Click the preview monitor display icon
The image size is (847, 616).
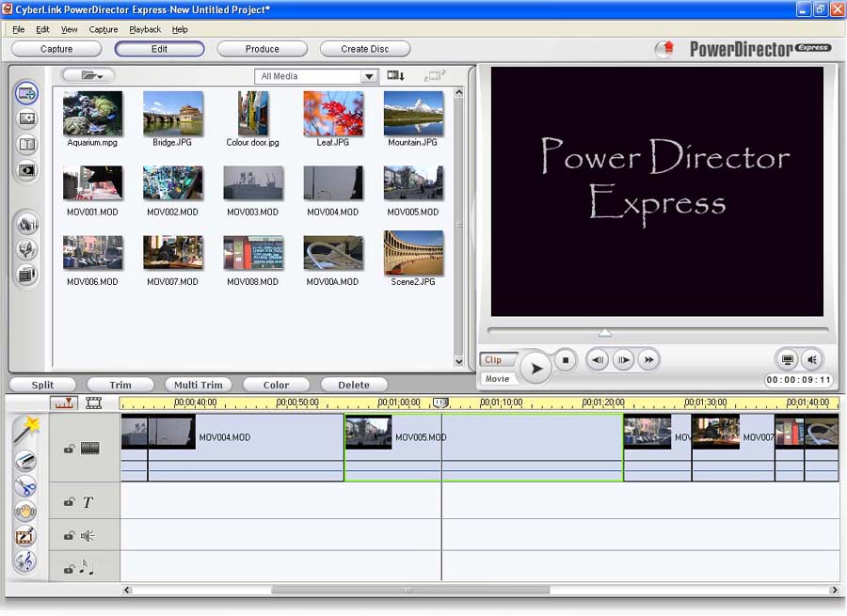click(788, 359)
